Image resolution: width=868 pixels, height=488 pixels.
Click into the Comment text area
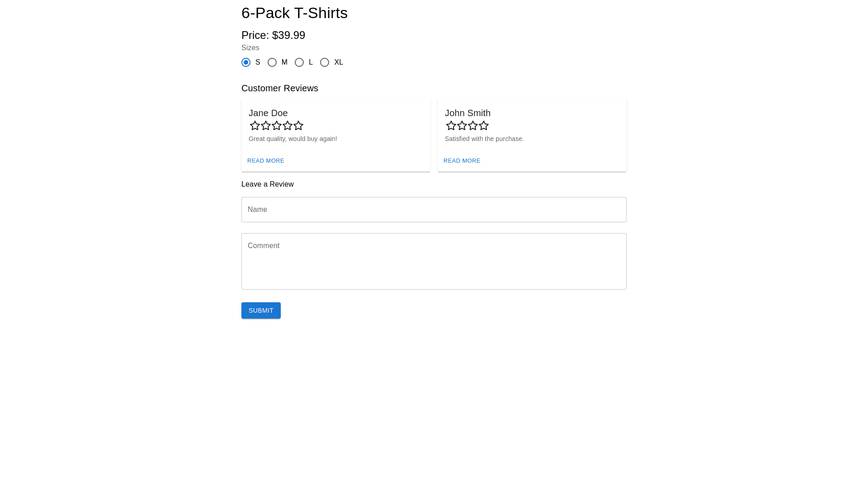click(x=434, y=261)
